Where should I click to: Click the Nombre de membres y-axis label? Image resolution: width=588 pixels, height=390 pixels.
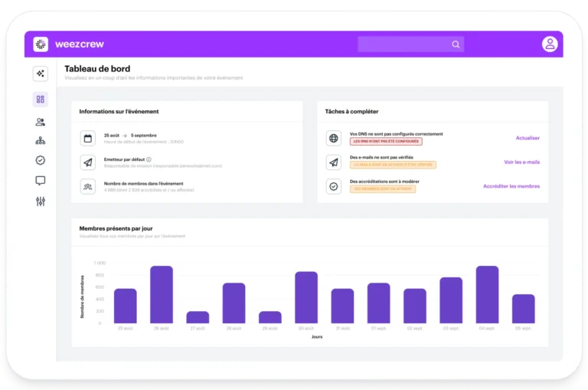[82, 297]
